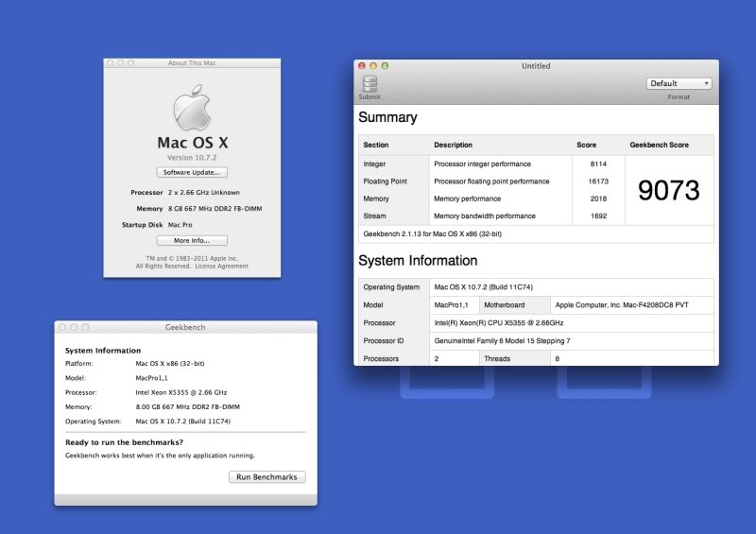
Task: Click the Untitled window title bar
Action: tap(536, 65)
